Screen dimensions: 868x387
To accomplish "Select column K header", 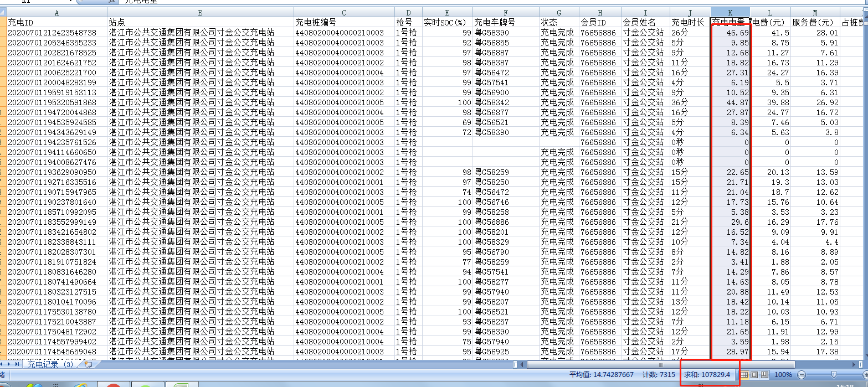I will click(731, 12).
